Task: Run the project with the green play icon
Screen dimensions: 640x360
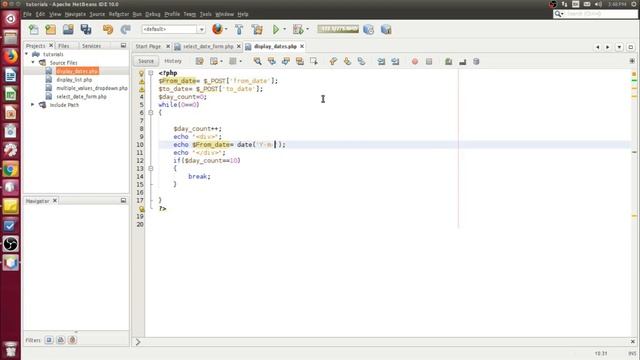Action: pyautogui.click(x=276, y=29)
